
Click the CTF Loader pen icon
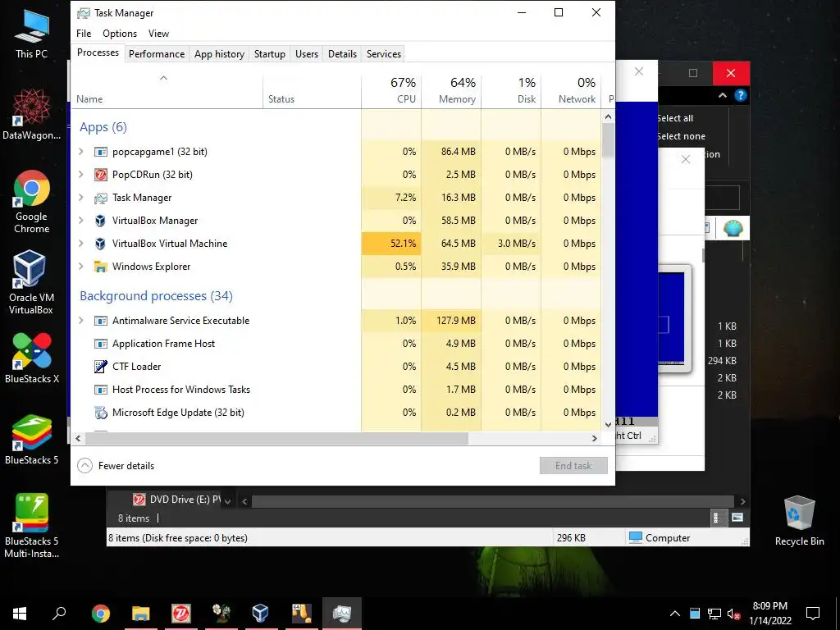pyautogui.click(x=100, y=367)
